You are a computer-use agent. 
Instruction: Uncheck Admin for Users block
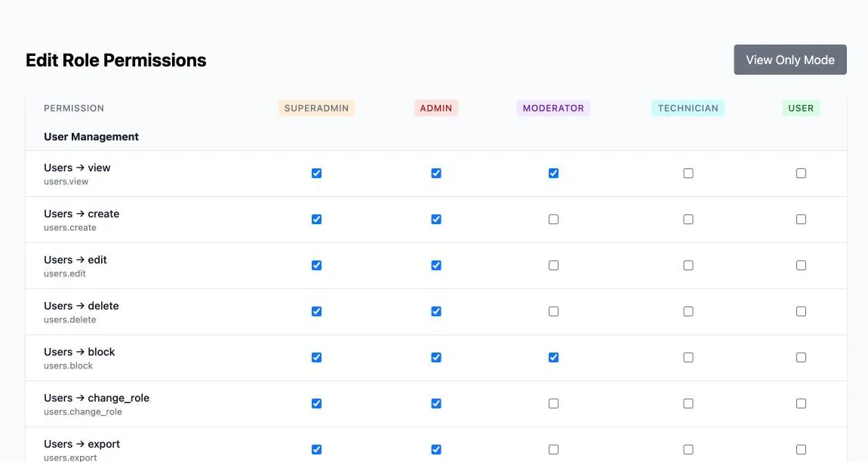(436, 357)
